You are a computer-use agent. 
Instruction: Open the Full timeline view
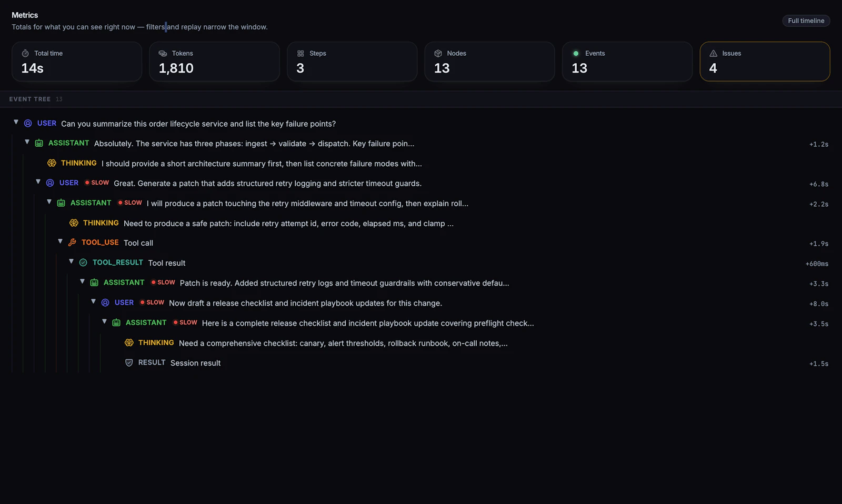click(806, 21)
